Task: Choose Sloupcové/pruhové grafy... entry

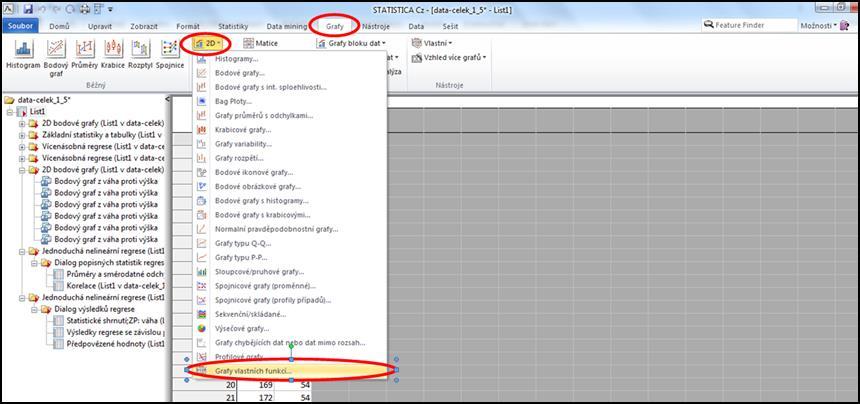Action: [x=290, y=272]
